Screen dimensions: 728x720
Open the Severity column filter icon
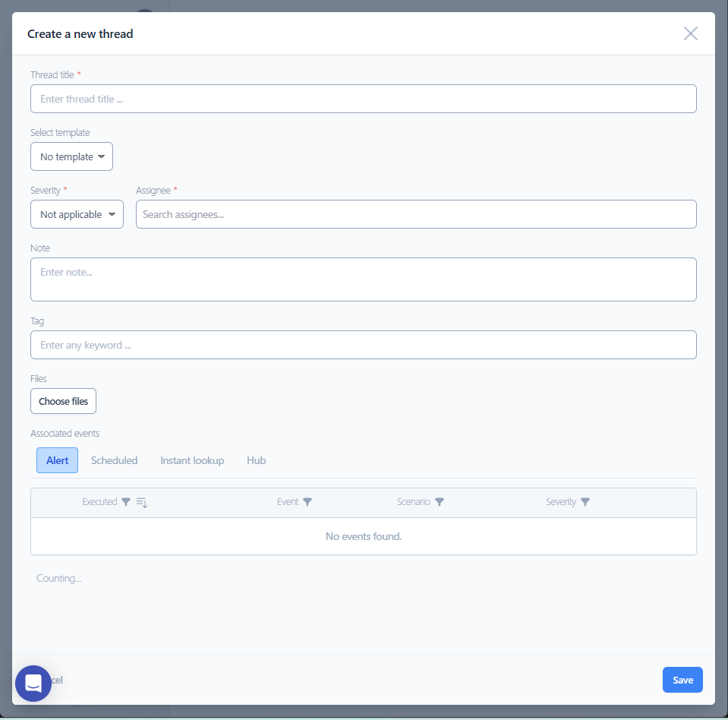[585, 502]
